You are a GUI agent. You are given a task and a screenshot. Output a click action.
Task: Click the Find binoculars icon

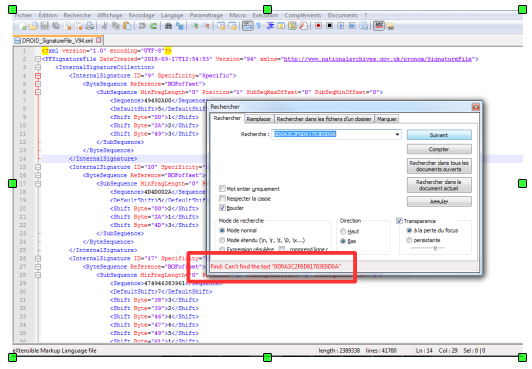(168, 26)
